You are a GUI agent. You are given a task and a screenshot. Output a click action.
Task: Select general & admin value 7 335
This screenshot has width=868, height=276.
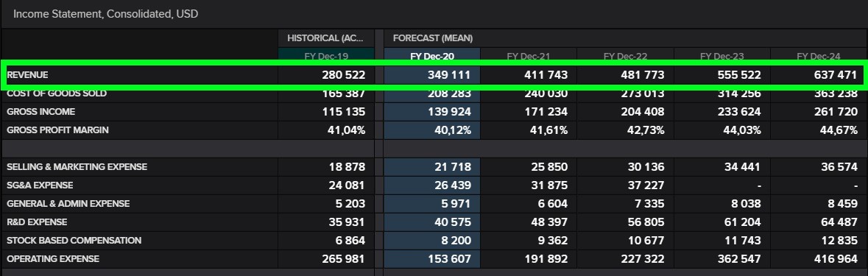[649, 204]
